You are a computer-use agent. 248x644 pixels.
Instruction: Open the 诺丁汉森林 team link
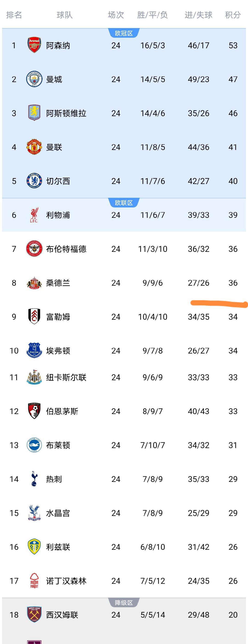[66, 581]
